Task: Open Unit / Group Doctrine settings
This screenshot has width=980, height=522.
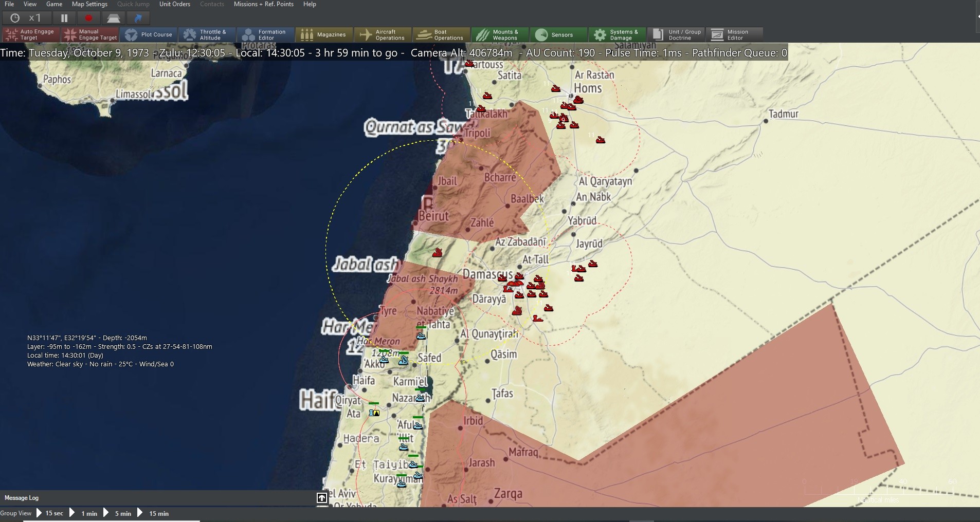Action: point(676,34)
